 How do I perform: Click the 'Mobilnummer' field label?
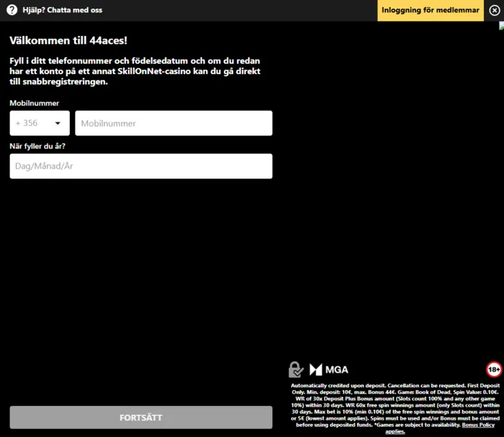[34, 103]
